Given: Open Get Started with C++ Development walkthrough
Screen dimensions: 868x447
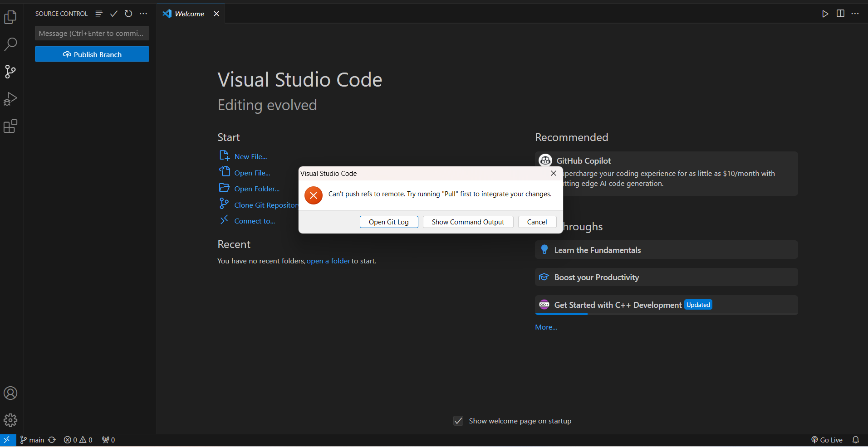Looking at the screenshot, I should pos(666,305).
